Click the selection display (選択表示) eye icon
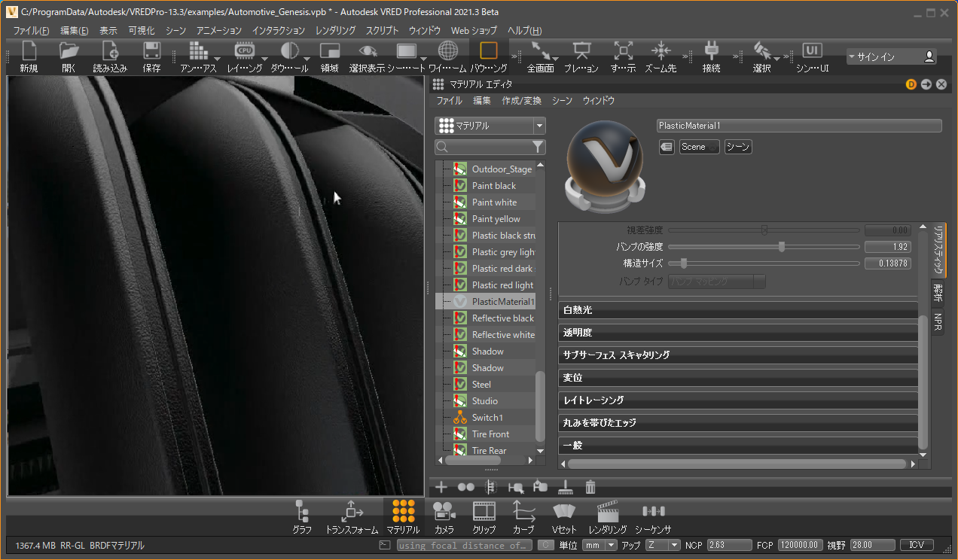Viewport: 958px width, 560px height. [x=368, y=51]
